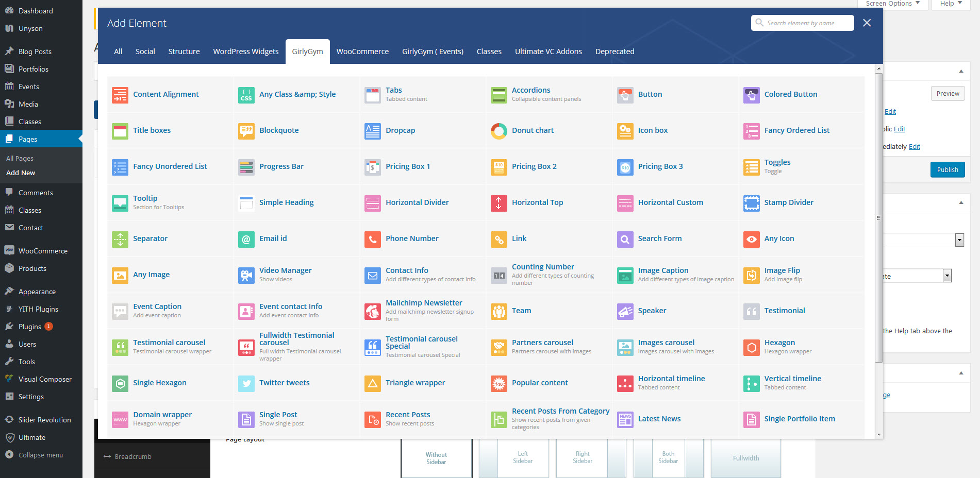The height and width of the screenshot is (478, 980).
Task: Choose the Tabs element icon
Action: (372, 95)
